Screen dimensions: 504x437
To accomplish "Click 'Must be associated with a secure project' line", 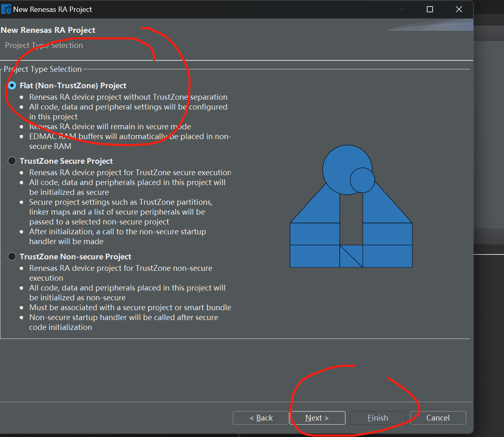I will pyautogui.click(x=130, y=307).
